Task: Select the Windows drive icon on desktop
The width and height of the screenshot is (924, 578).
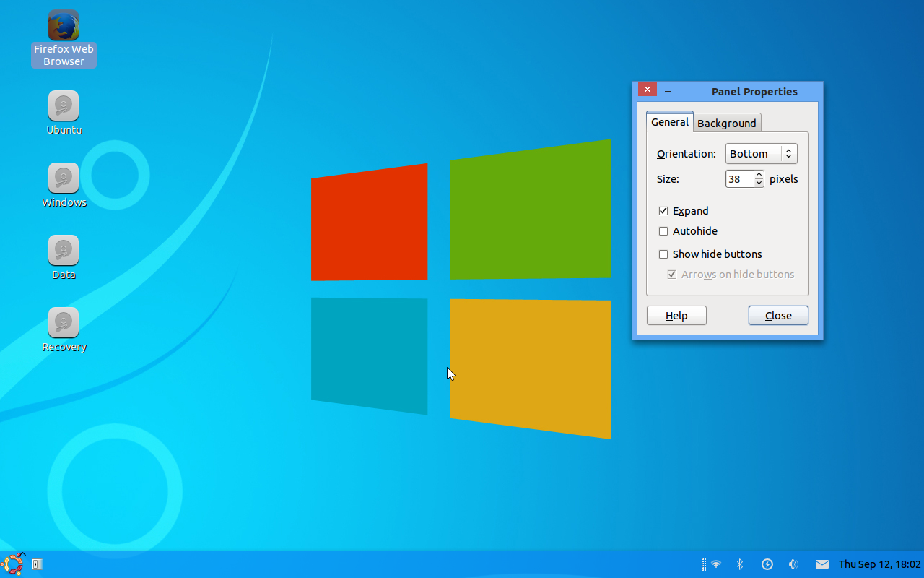Action: [64, 185]
